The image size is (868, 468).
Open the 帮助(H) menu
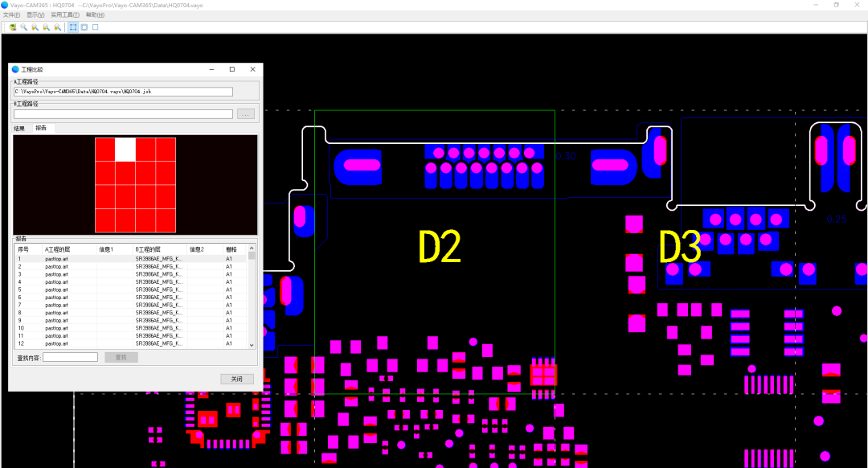[x=95, y=15]
